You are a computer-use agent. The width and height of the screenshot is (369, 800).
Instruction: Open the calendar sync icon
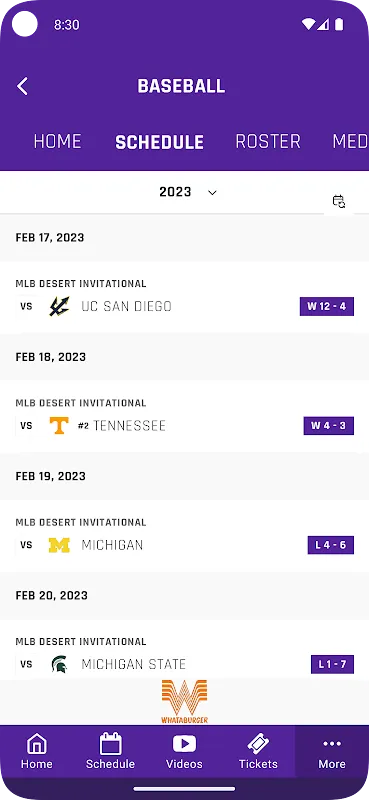339,202
